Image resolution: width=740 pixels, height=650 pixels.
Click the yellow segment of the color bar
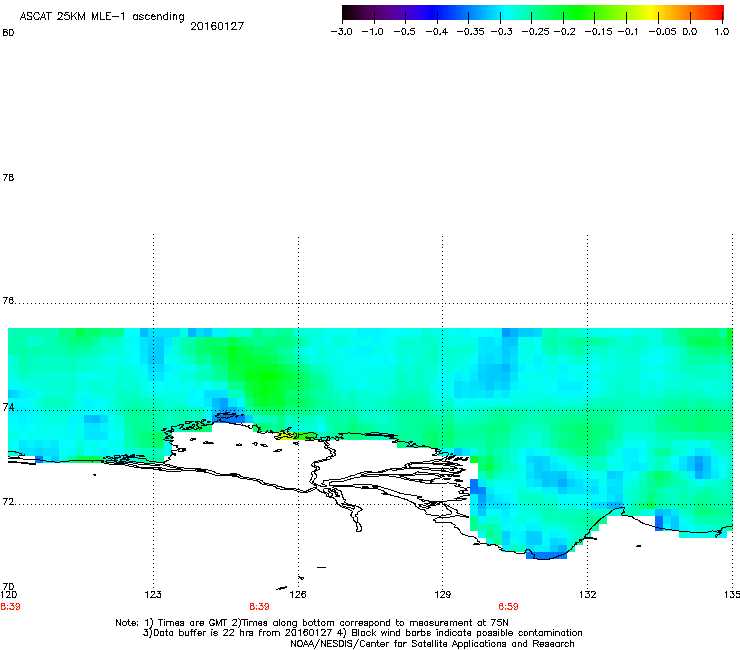651,13
